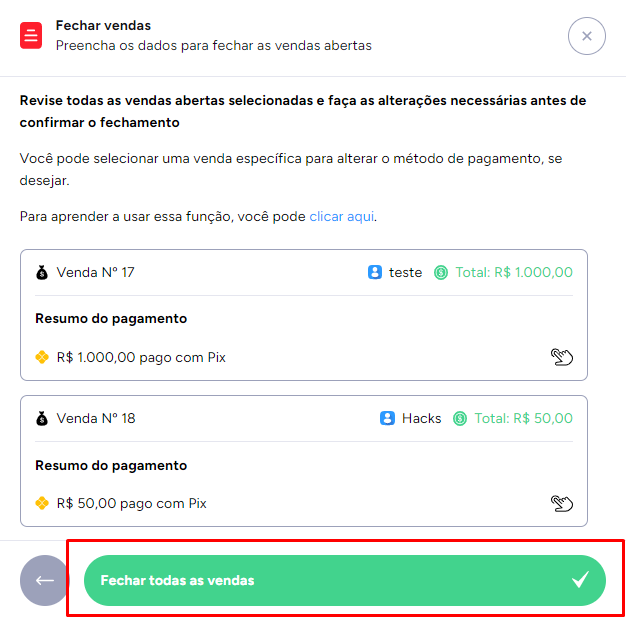Click the Pix icon next to R$ 50,00
The height and width of the screenshot is (619, 626).
point(42,503)
